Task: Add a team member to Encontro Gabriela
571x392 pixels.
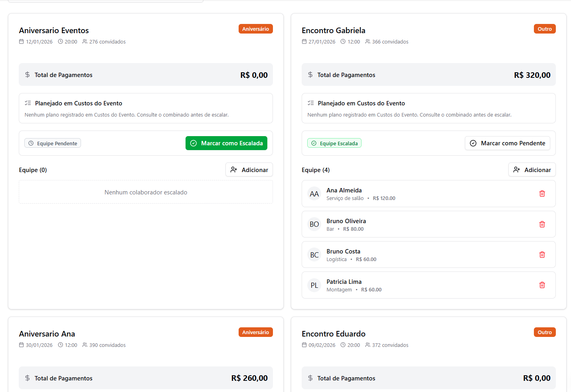Action: click(x=532, y=170)
